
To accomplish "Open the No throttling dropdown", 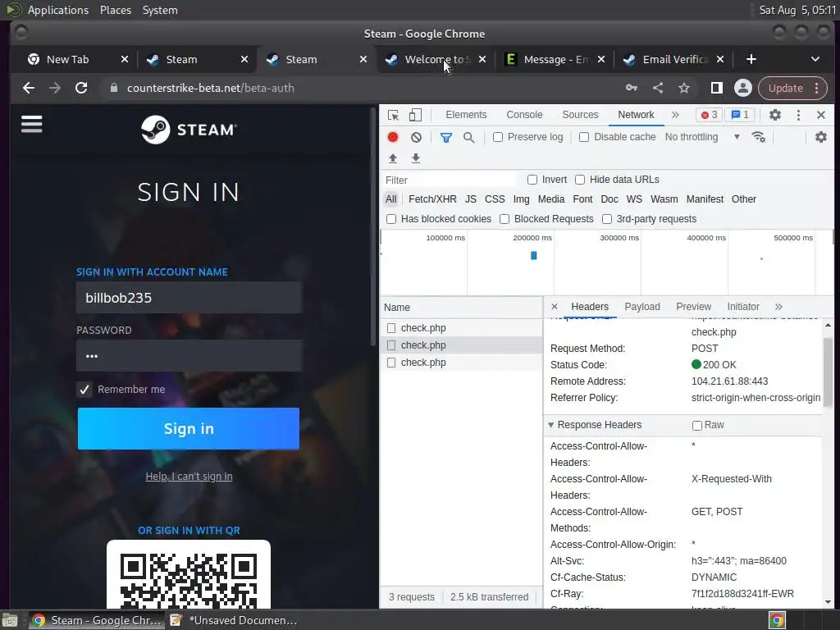I will click(702, 137).
